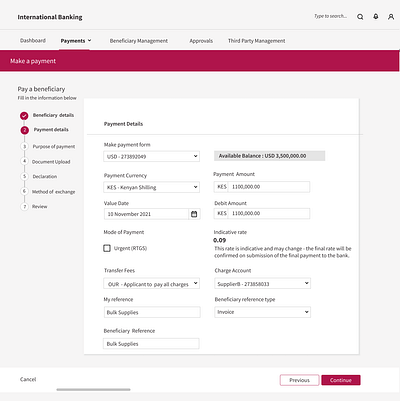Screen dimensions: 400x401
Task: Click the Available Balance USD 3,500,000.00 text
Action: [262, 156]
